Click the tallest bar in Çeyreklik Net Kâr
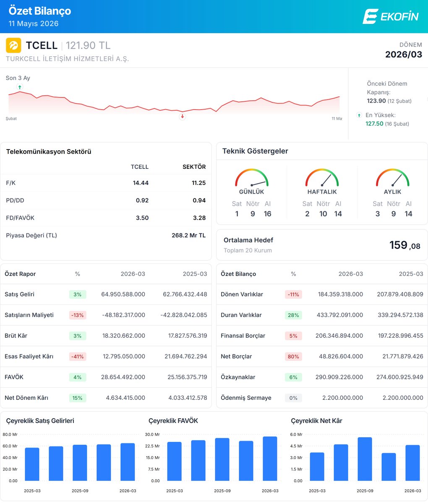 click(x=365, y=459)
